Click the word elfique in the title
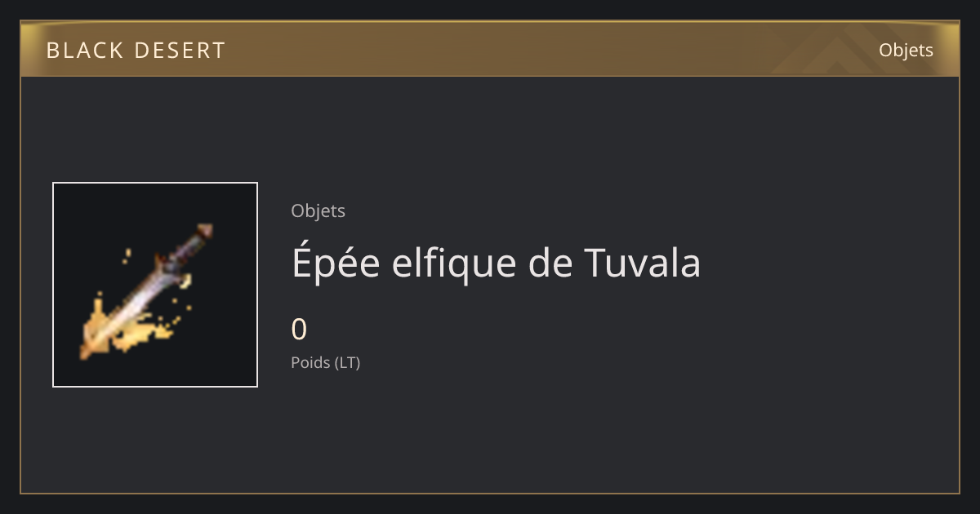The image size is (980, 514). point(453,263)
